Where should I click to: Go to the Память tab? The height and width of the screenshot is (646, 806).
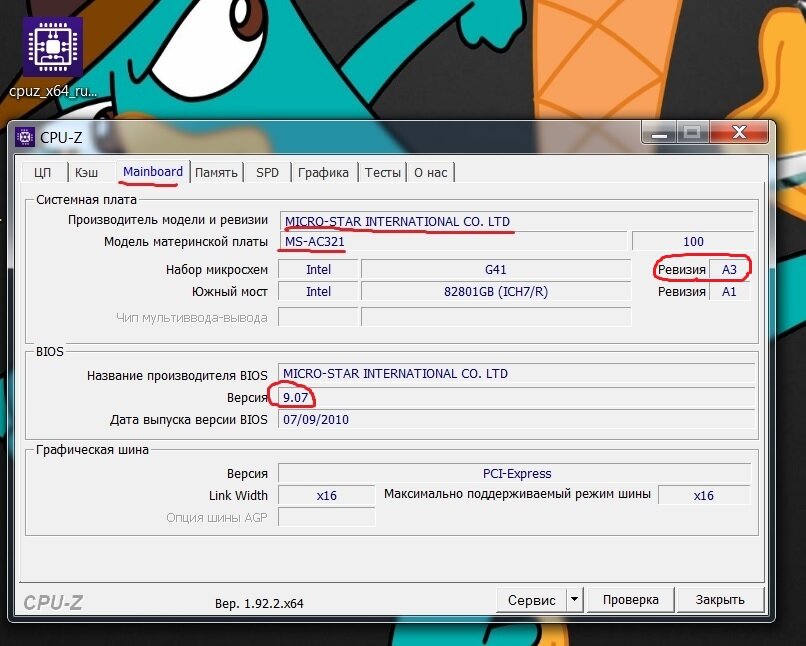pos(216,172)
